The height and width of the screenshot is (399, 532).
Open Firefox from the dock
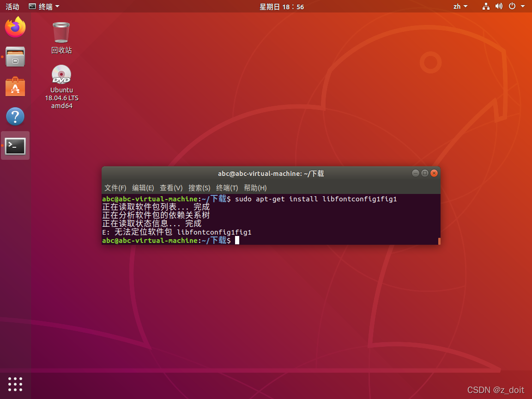coord(15,27)
